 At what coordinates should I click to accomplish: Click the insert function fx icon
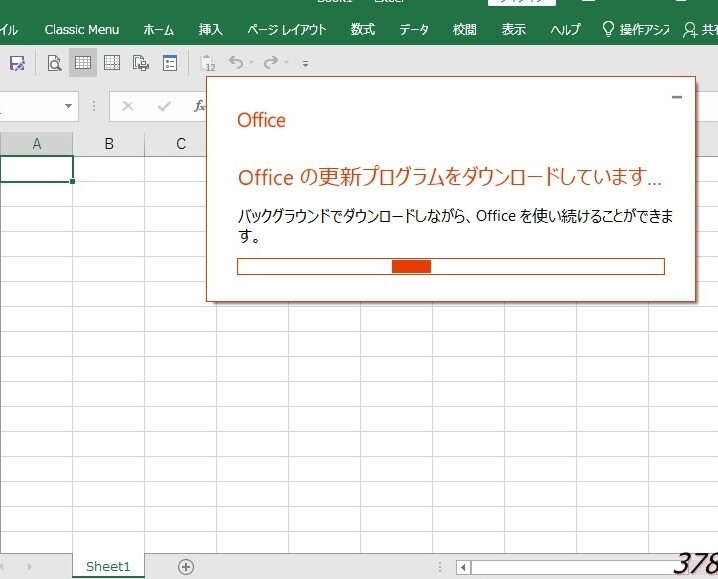click(200, 106)
